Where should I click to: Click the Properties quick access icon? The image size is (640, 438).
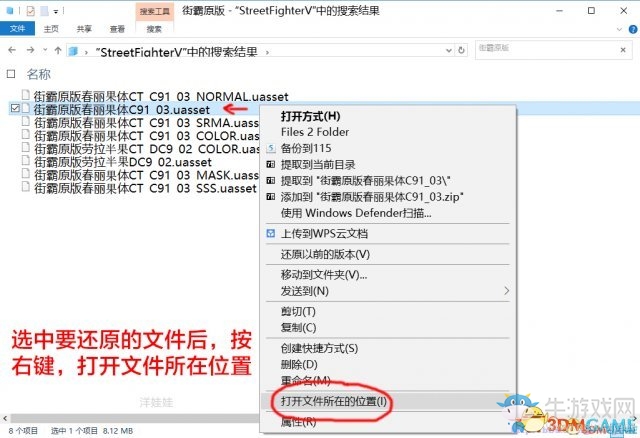[30, 11]
